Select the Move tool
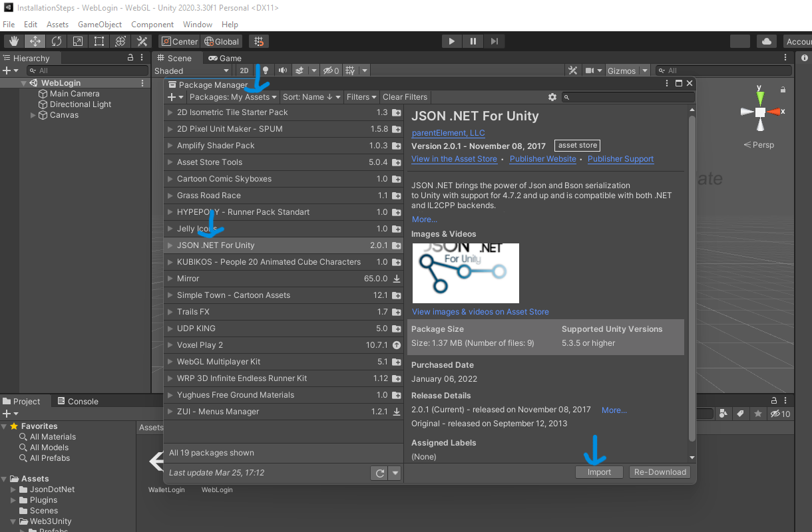The image size is (812, 532). click(35, 41)
